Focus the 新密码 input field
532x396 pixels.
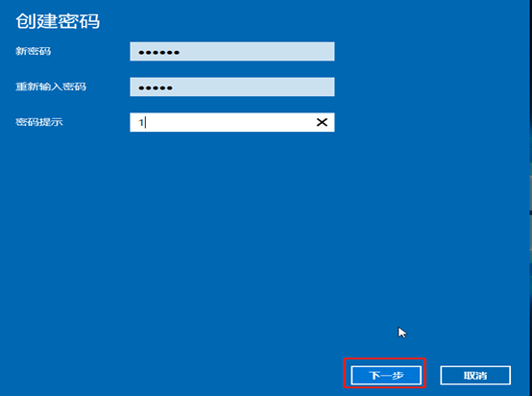[x=232, y=52]
